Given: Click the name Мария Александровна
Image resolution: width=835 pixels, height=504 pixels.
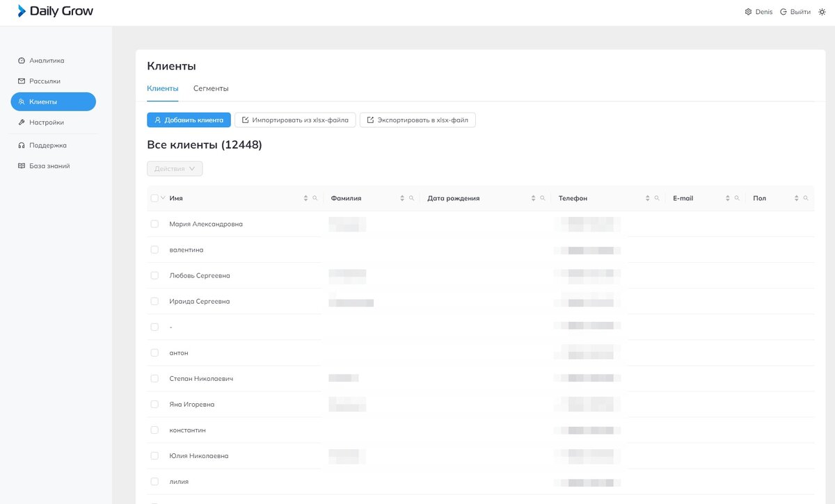Looking at the screenshot, I should pyautogui.click(x=206, y=225).
